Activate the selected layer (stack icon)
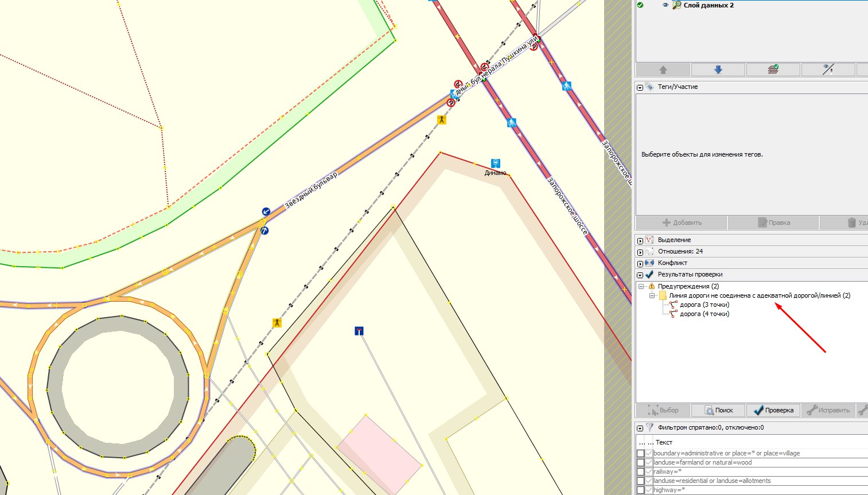The height and width of the screenshot is (495, 868). [x=773, y=70]
